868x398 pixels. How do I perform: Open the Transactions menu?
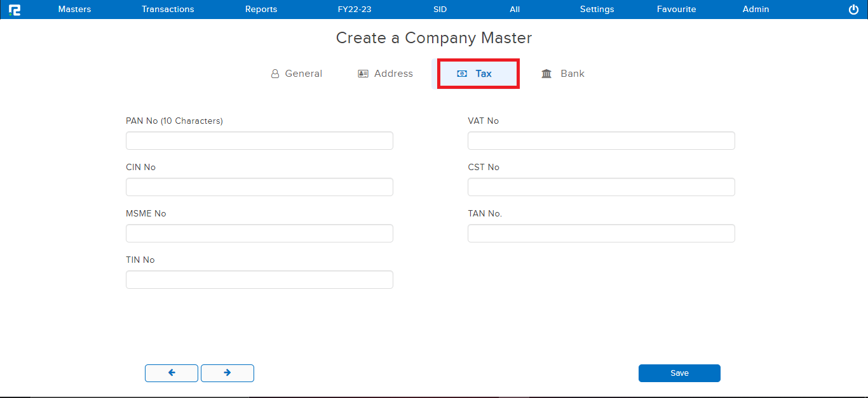tap(168, 10)
